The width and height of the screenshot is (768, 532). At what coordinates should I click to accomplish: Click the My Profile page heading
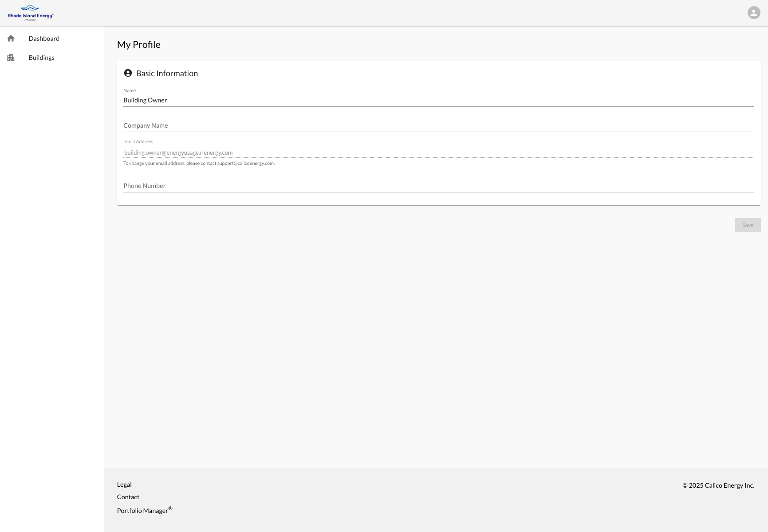139,45
